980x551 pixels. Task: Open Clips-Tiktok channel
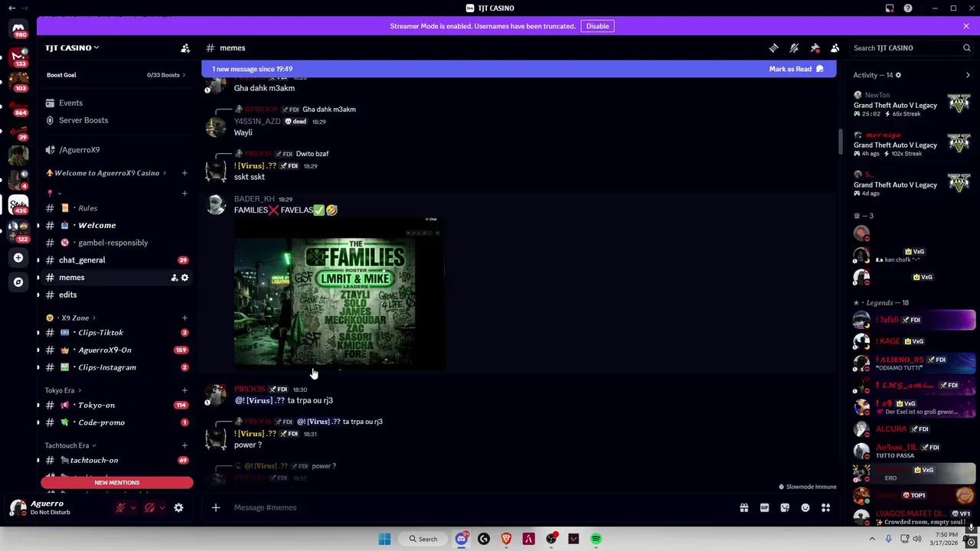point(116,333)
